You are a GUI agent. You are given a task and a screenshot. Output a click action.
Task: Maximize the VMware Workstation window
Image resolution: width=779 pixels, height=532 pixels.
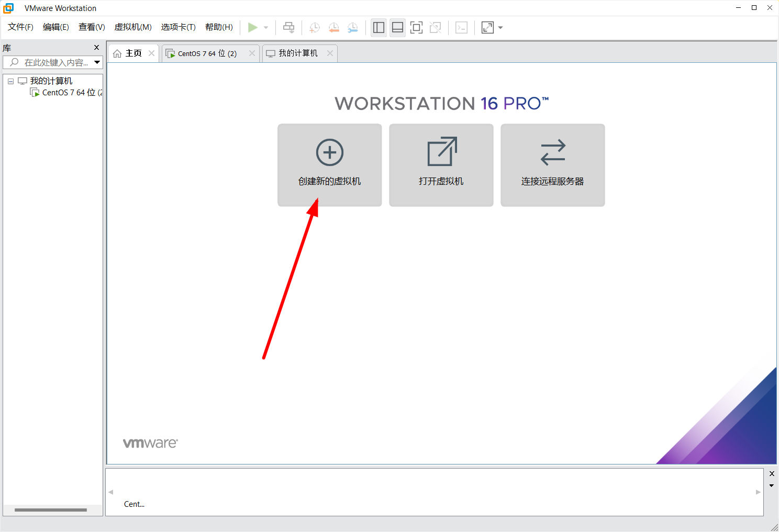coord(754,7)
